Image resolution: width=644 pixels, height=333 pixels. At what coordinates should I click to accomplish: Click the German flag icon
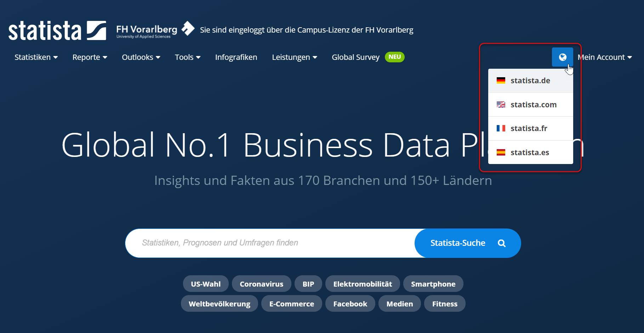(x=501, y=80)
